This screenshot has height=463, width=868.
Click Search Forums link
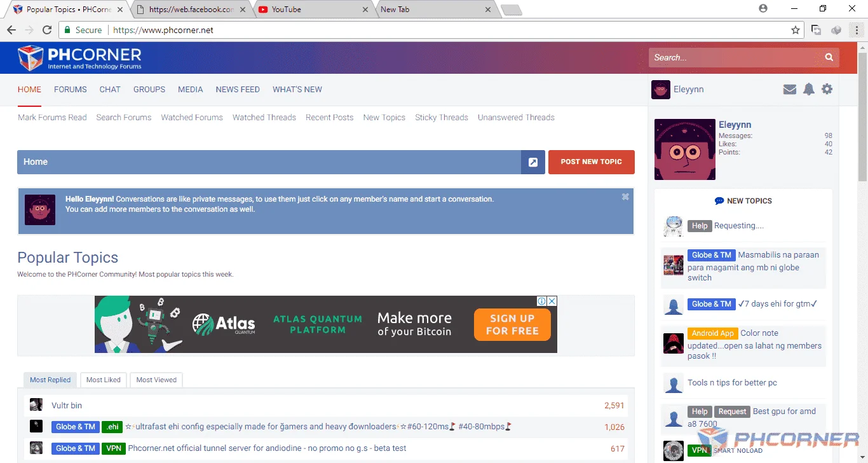124,118
